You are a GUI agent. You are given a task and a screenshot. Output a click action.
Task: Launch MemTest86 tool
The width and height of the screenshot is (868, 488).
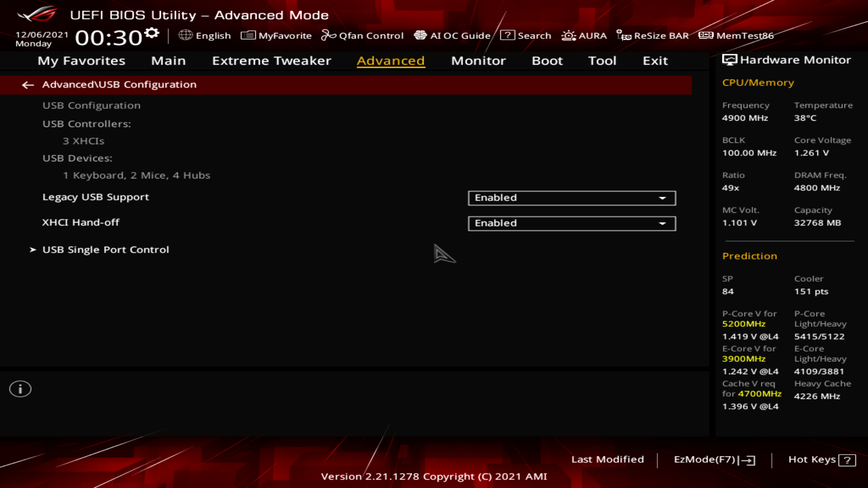click(736, 35)
